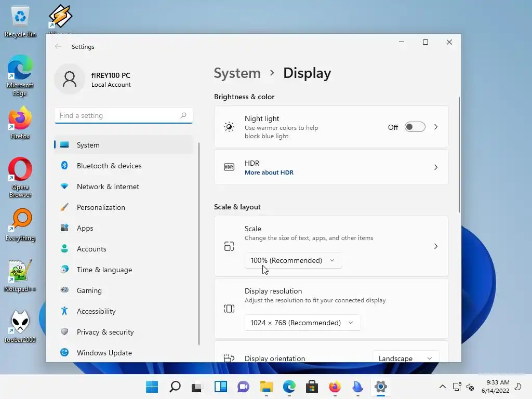This screenshot has height=399, width=532.
Task: Open File Explorer from the taskbar
Action: 267,387
